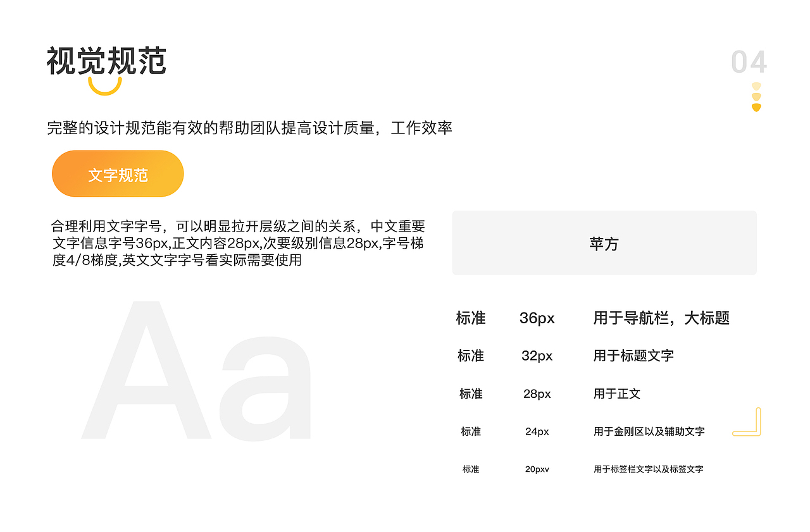The image size is (810, 532).
Task: Expand the 20pxv size specification entry
Action: point(537,469)
